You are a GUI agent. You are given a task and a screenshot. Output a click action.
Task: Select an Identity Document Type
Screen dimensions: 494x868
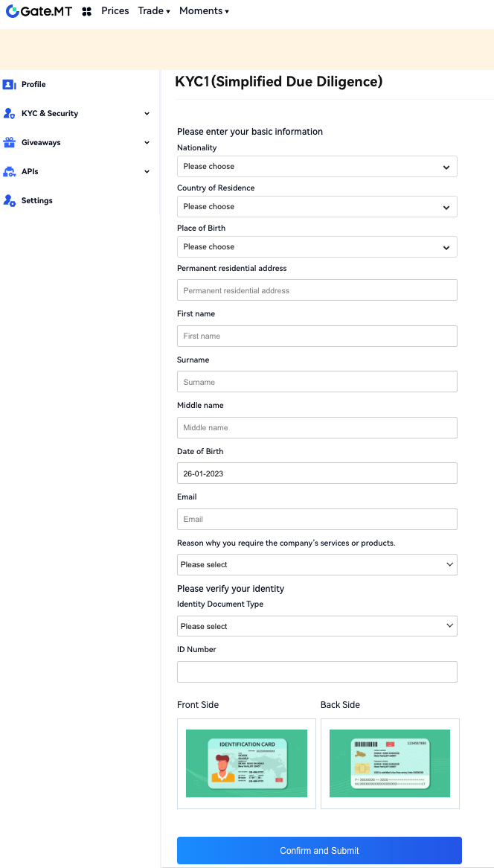pyautogui.click(x=317, y=626)
